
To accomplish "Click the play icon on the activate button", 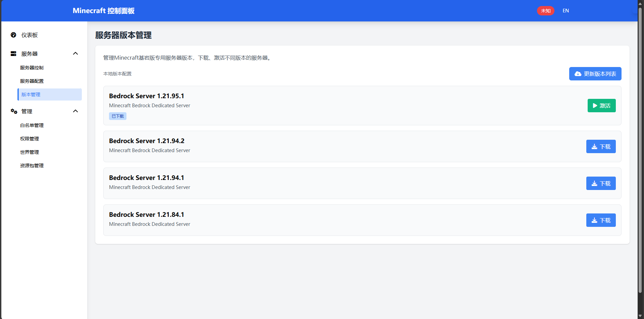I will click(595, 106).
